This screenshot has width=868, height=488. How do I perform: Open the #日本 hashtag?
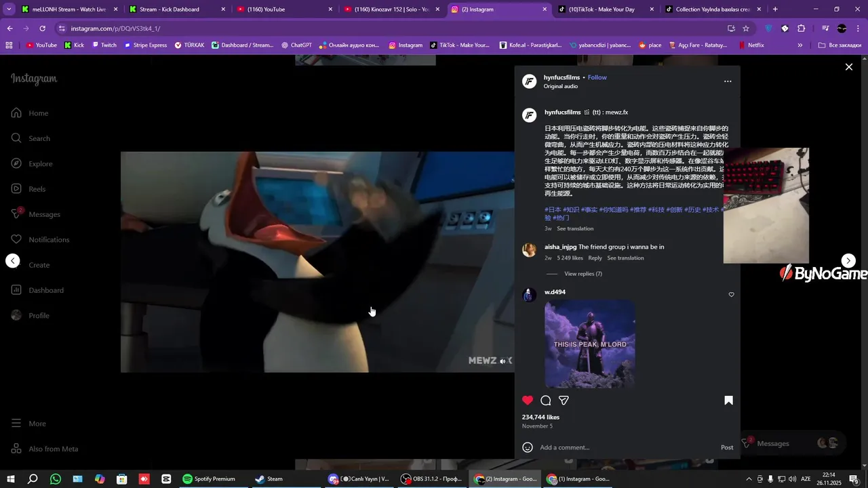pyautogui.click(x=553, y=210)
